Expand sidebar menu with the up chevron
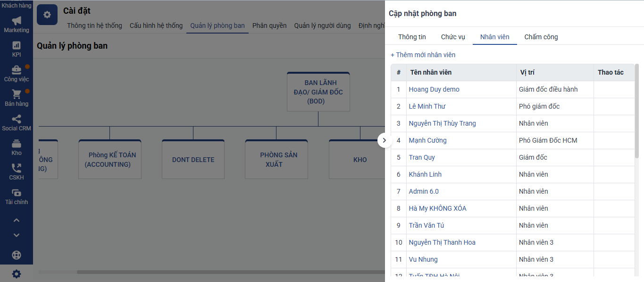 pyautogui.click(x=17, y=220)
